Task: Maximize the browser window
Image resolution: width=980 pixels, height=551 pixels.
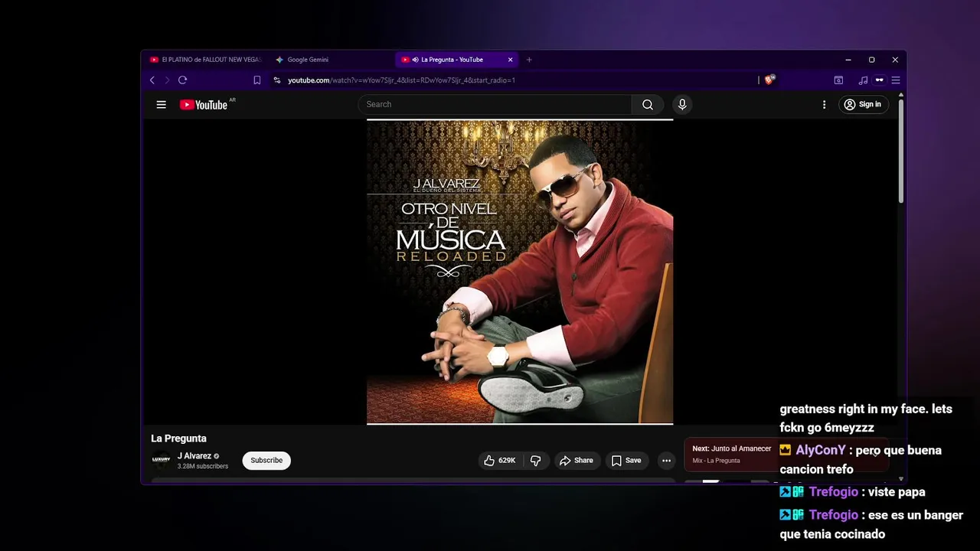Action: tap(871, 60)
